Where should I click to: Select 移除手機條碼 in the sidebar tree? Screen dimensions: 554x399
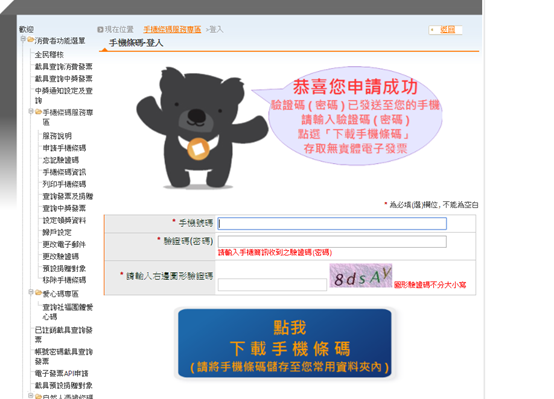pos(64,280)
